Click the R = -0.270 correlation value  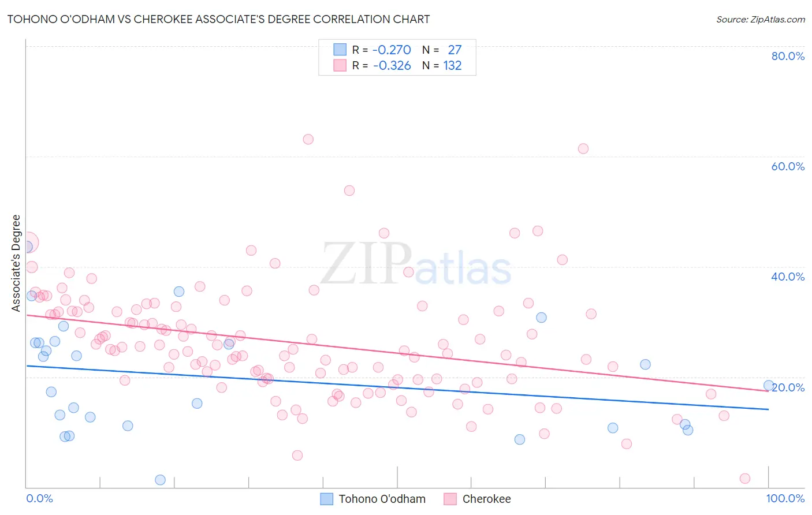click(x=382, y=50)
